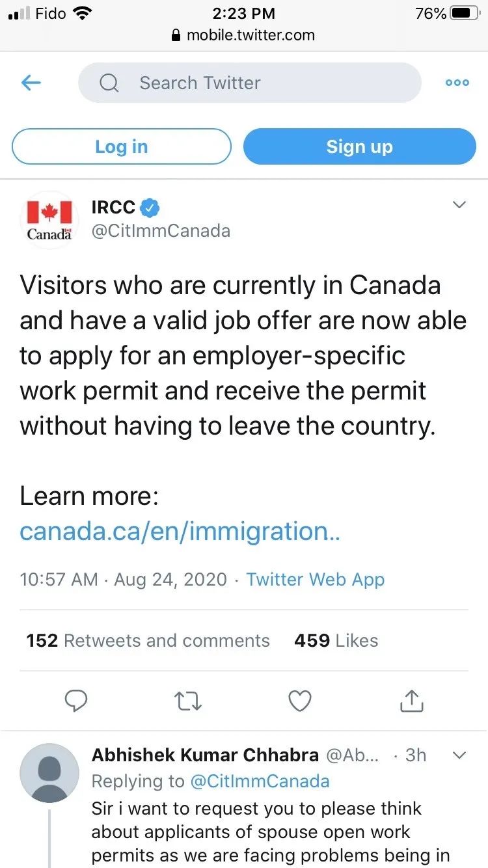Retweet the IRCC tweet
The height and width of the screenshot is (868, 488).
pyautogui.click(x=189, y=701)
